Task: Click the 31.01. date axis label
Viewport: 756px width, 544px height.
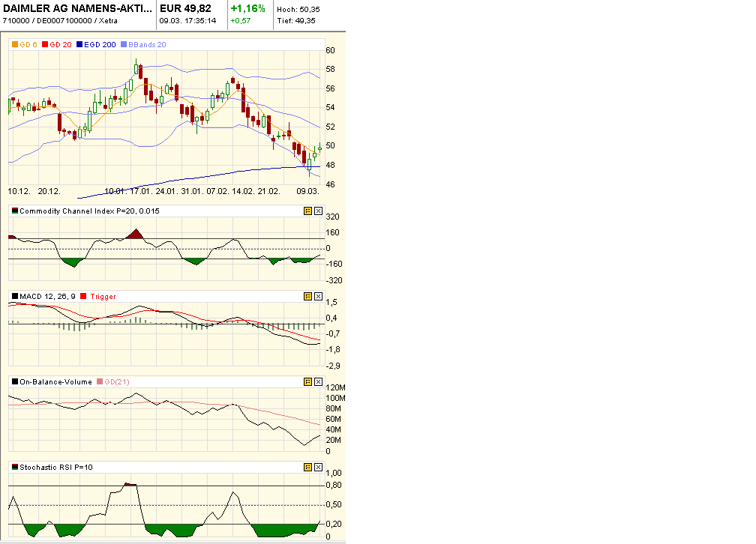Action: click(x=192, y=191)
